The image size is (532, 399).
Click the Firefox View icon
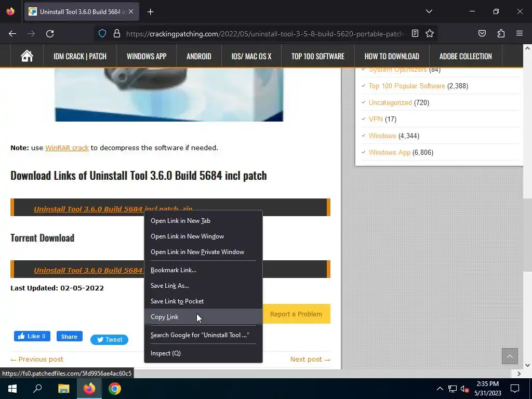10,11
